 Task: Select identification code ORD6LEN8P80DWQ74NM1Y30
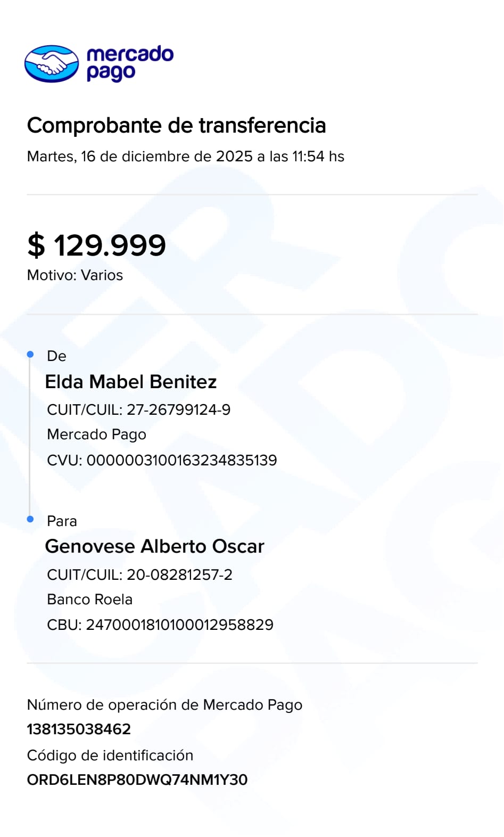(137, 780)
